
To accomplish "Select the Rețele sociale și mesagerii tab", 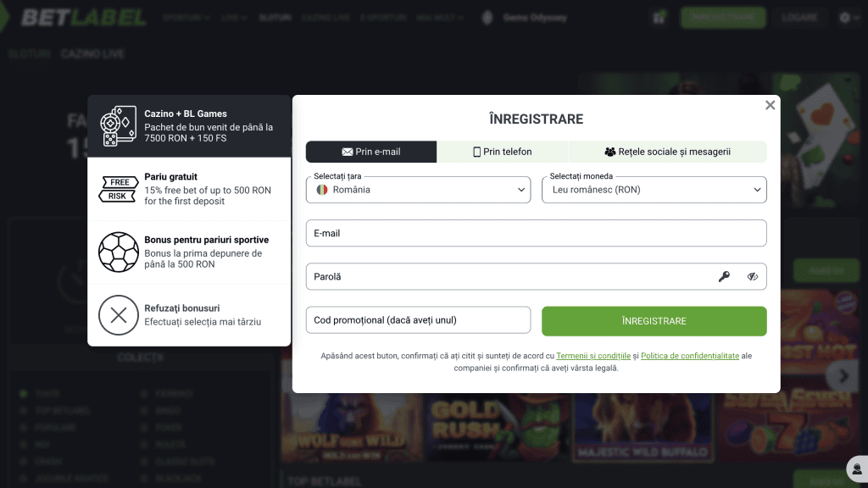I will (x=667, y=152).
